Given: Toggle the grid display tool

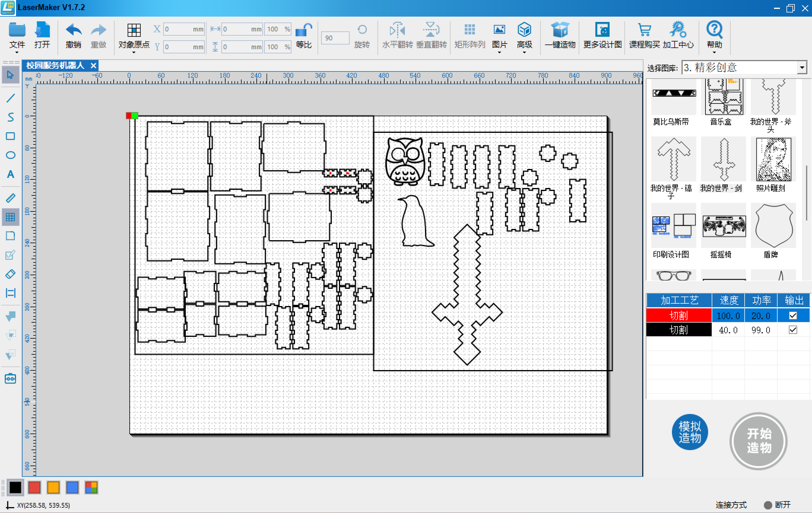Looking at the screenshot, I should (x=10, y=217).
